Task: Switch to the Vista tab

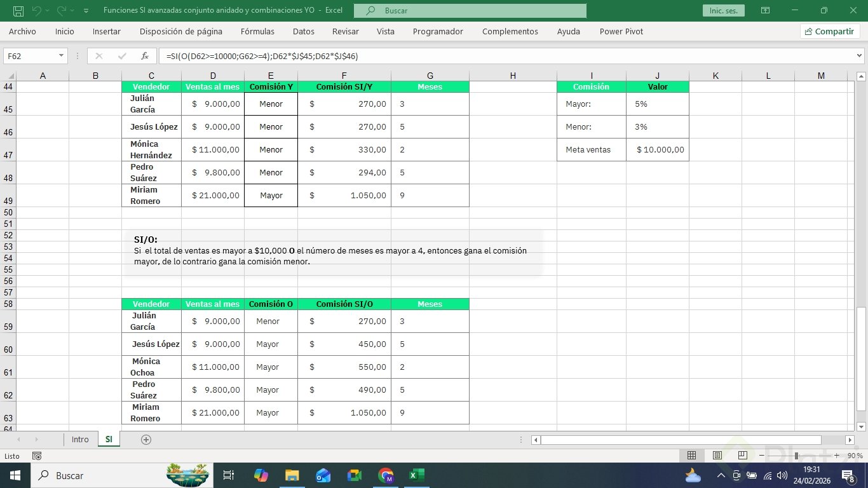Action: (386, 31)
